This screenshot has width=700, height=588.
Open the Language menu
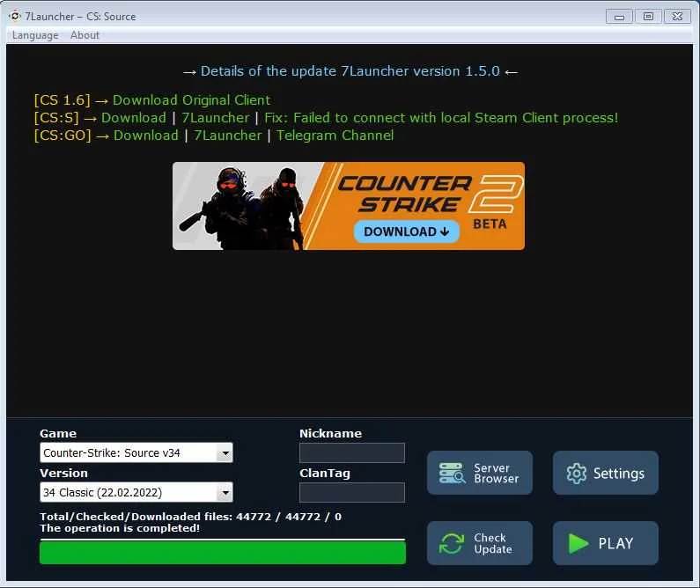(x=35, y=35)
